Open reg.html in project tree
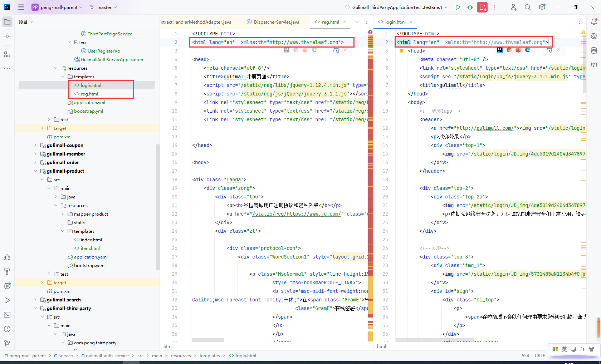The width and height of the screenshot is (601, 364). [x=89, y=94]
